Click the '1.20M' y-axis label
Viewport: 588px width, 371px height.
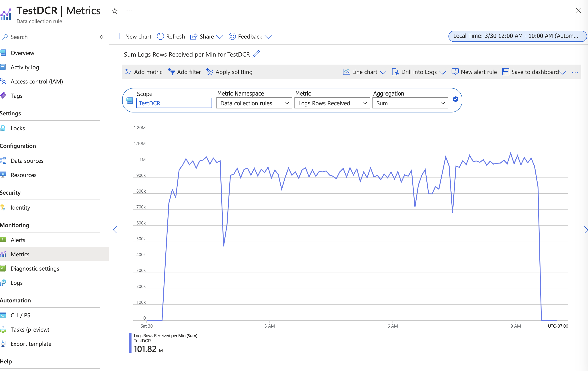[x=140, y=128]
